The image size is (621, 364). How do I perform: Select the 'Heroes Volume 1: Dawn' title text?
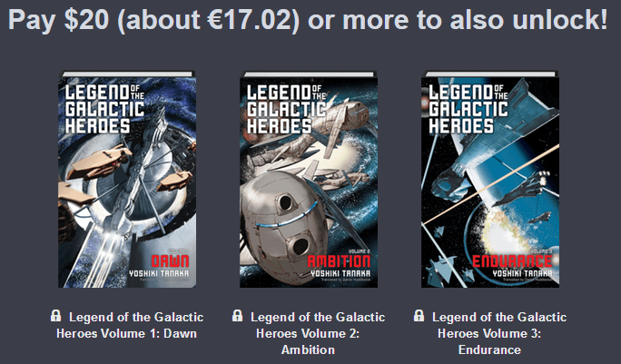tap(127, 325)
